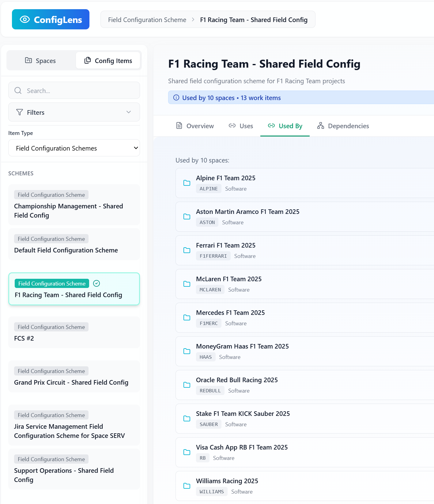
Task: Open the Dependencies tab
Action: click(x=343, y=126)
